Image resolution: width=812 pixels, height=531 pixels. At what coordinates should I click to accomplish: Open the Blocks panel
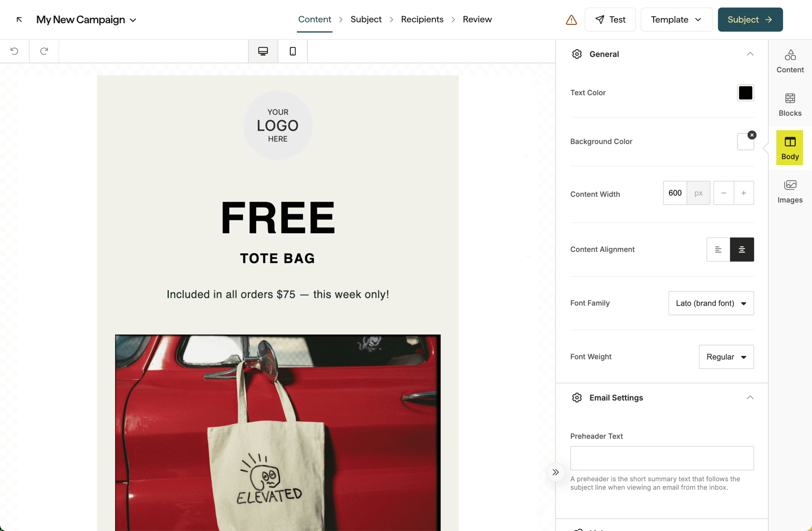[x=790, y=104]
